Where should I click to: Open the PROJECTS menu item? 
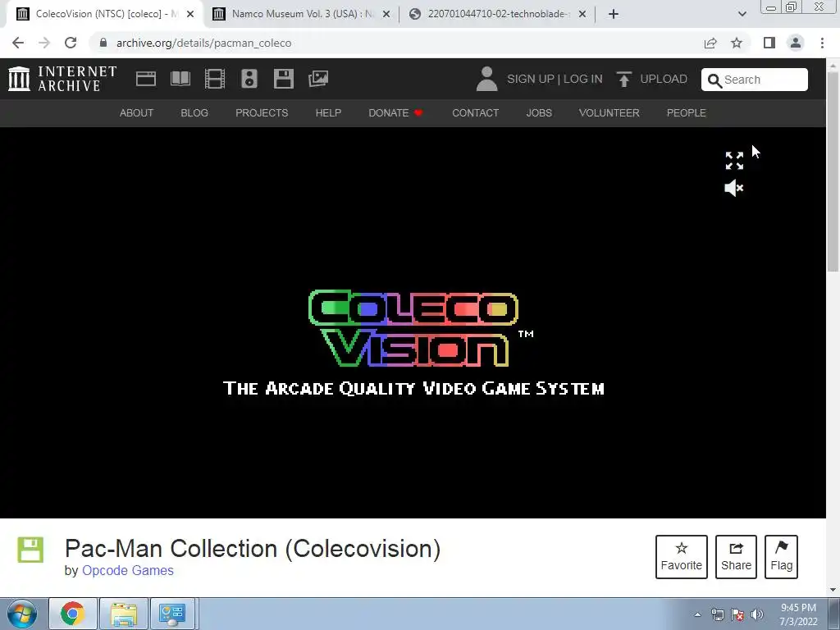tap(262, 113)
